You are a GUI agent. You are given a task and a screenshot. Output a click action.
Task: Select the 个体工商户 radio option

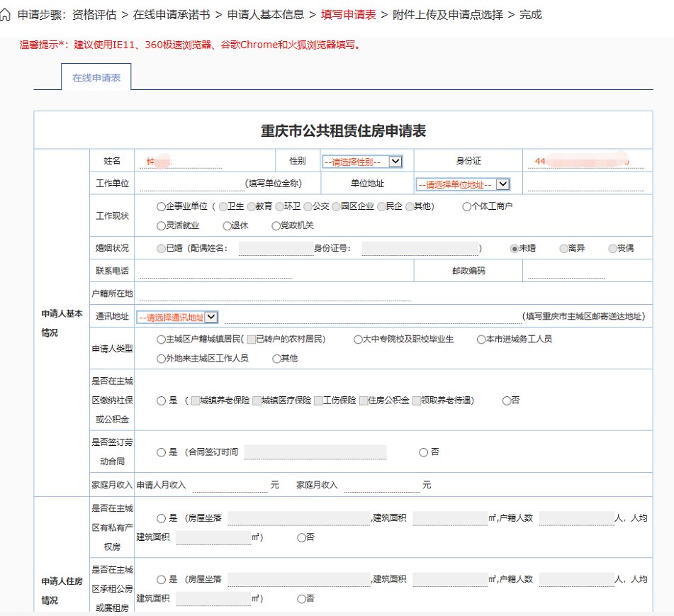coord(466,206)
